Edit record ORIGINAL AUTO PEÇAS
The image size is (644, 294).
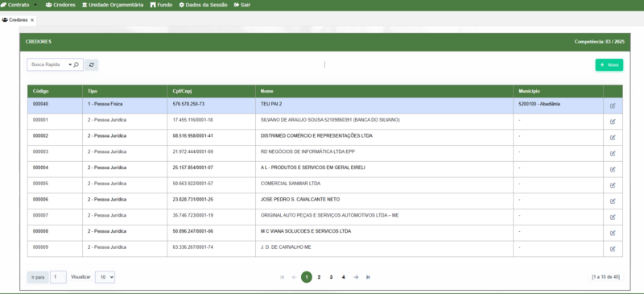pos(613,217)
